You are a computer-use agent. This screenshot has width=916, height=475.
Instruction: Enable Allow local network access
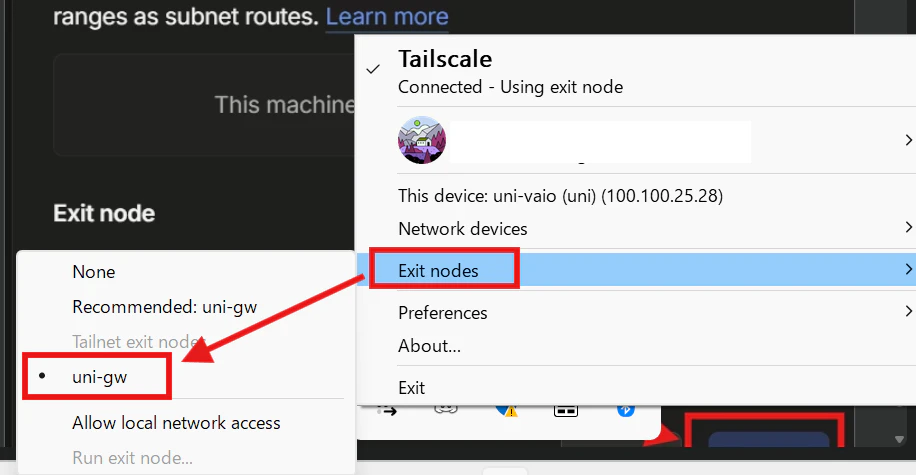176,423
